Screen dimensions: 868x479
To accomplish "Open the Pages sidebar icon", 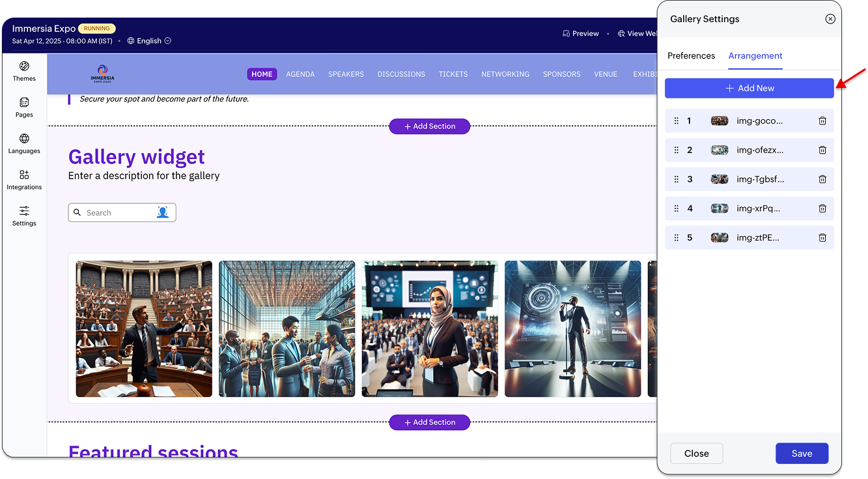I will click(24, 102).
